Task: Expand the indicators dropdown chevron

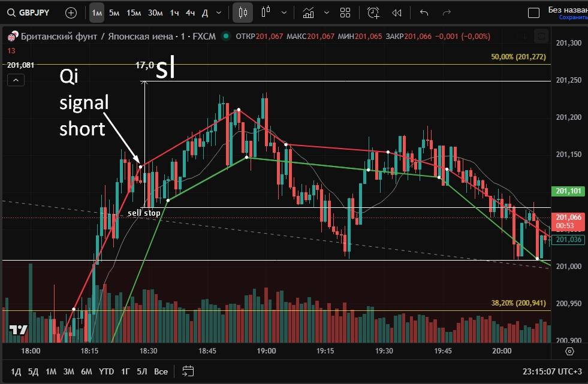Action: pyautogui.click(x=326, y=13)
